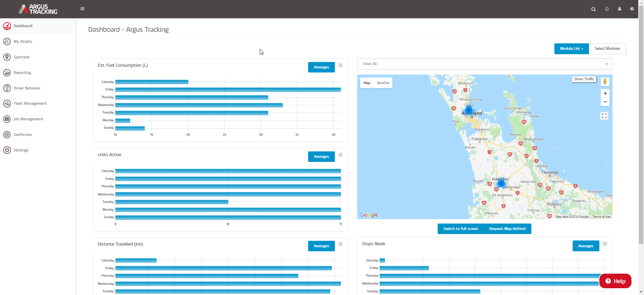This screenshot has height=295, width=644.
Task: Open the Module List dropdown
Action: pos(571,49)
